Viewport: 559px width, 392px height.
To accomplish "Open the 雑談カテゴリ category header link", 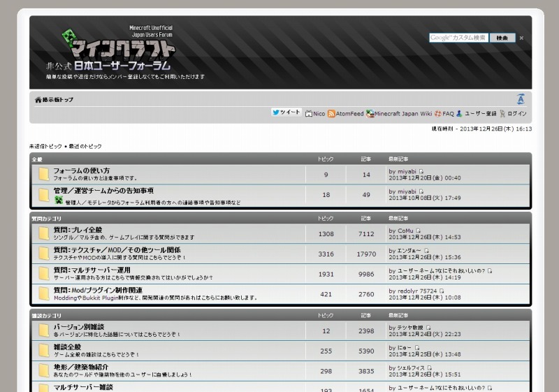I will coord(46,315).
